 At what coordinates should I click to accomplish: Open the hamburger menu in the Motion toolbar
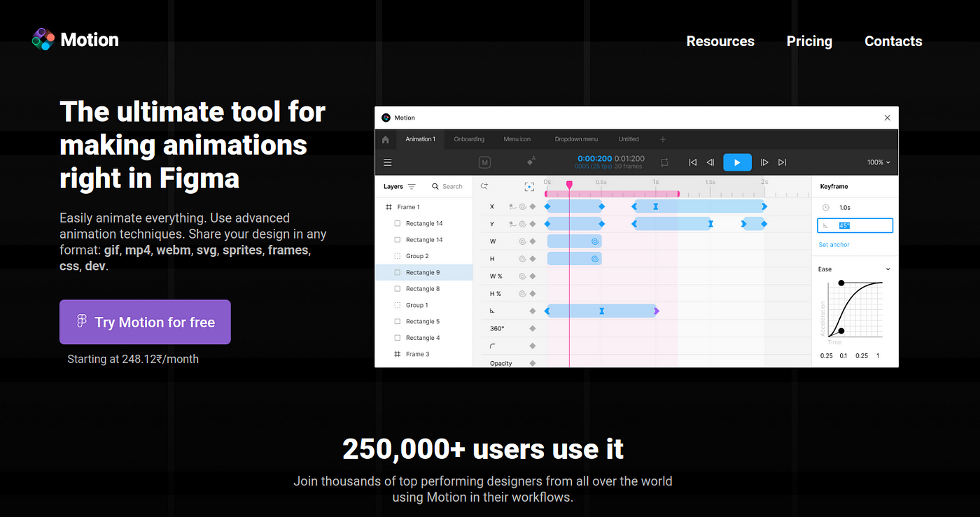[x=387, y=162]
